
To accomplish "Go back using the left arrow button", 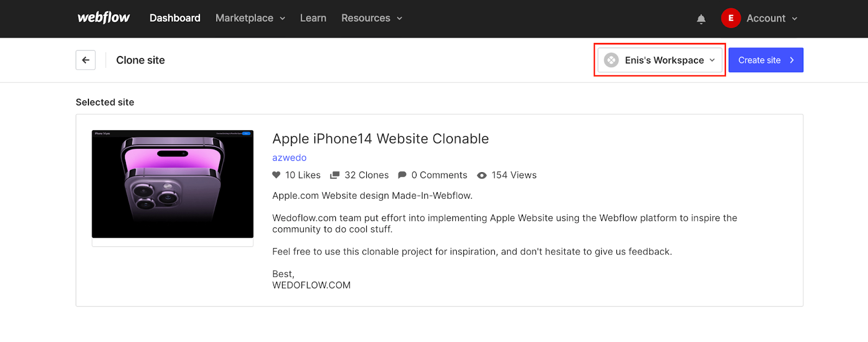I will point(86,60).
